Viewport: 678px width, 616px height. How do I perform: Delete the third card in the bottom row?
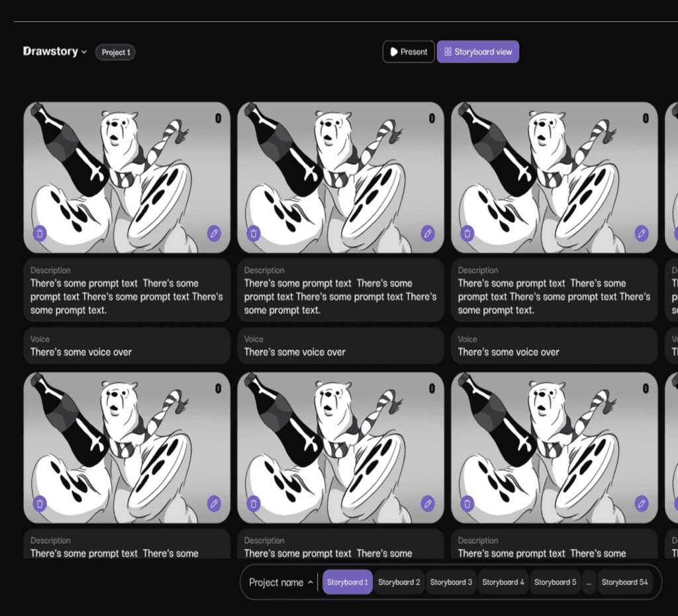coord(467,504)
